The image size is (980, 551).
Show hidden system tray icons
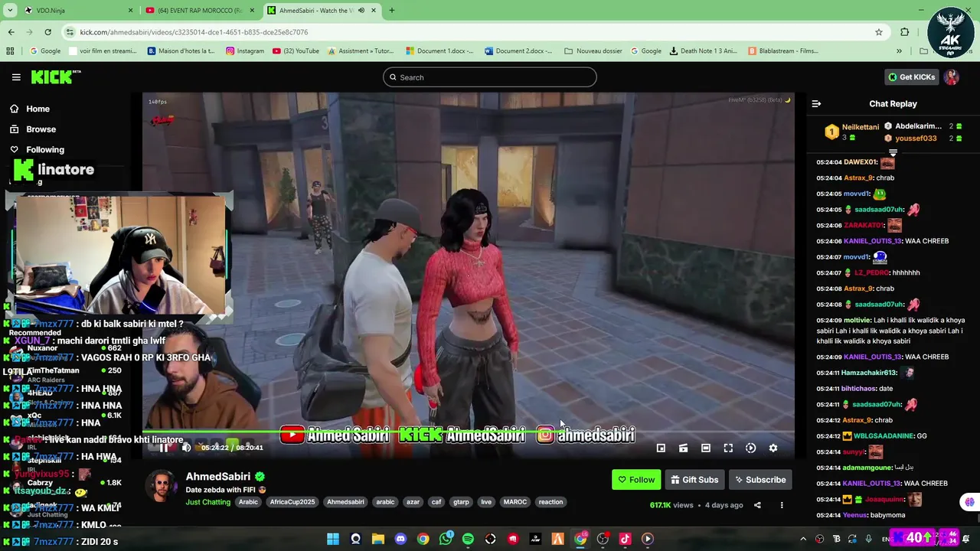click(x=803, y=539)
